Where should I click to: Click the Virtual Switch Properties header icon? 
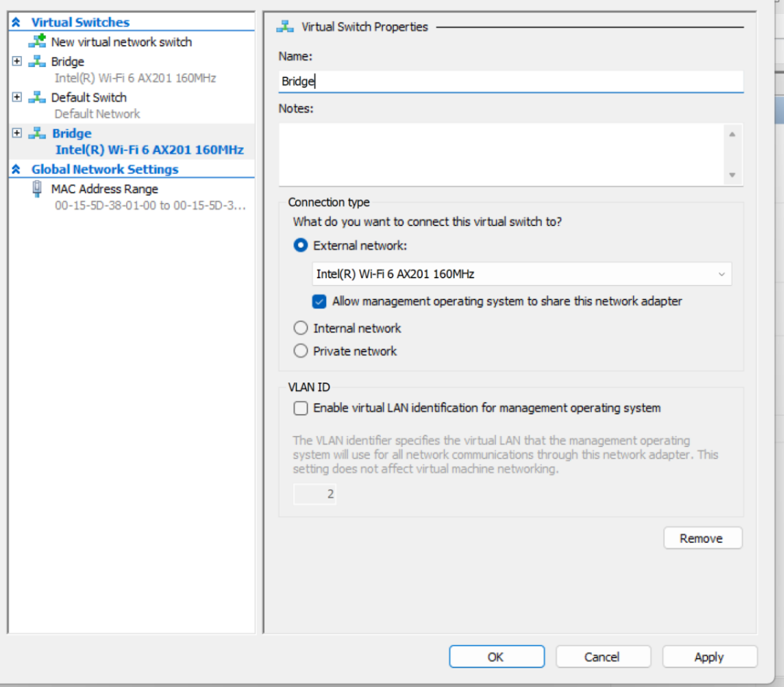coord(285,26)
